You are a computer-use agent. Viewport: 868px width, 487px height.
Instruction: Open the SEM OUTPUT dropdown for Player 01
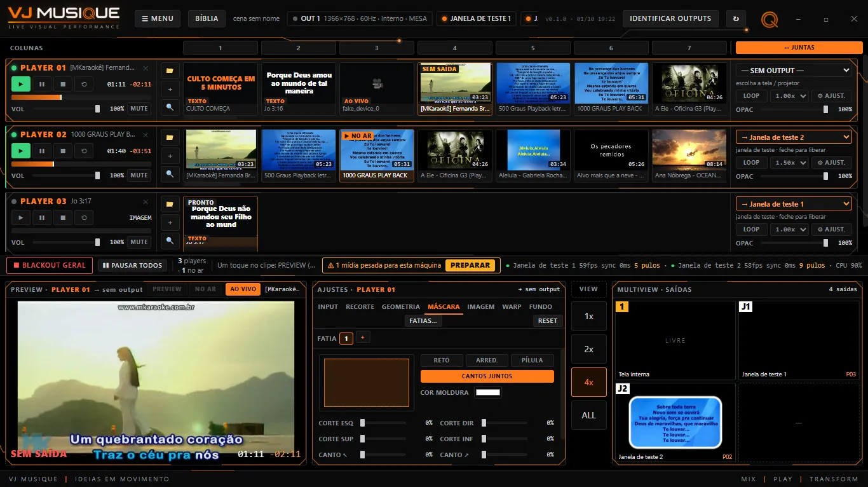click(x=794, y=71)
